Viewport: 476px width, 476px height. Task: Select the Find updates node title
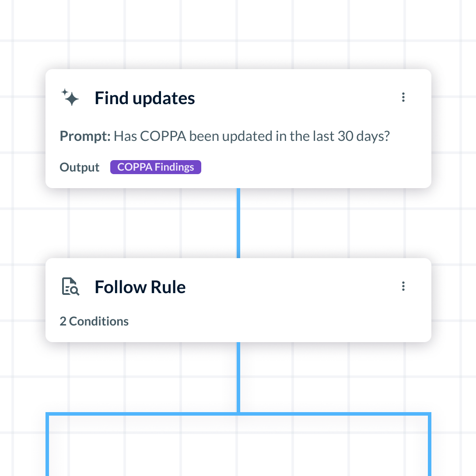144,98
